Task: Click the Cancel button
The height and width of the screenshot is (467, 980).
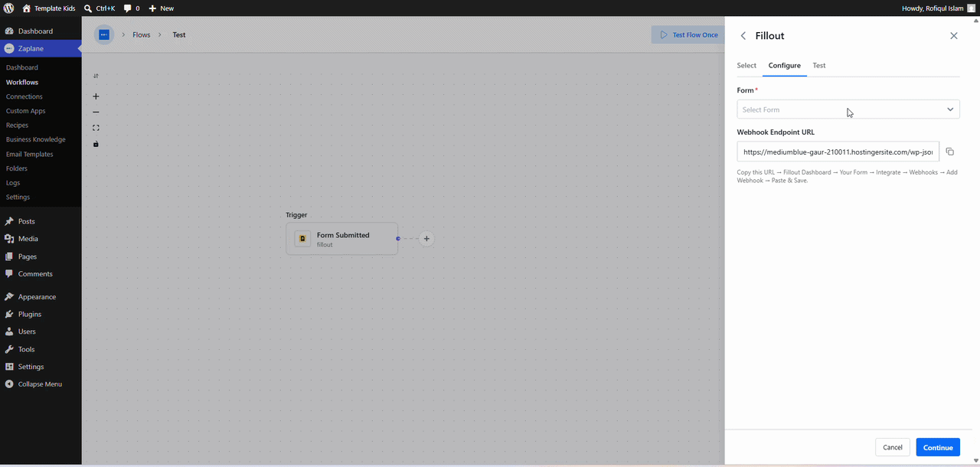Action: (893, 447)
